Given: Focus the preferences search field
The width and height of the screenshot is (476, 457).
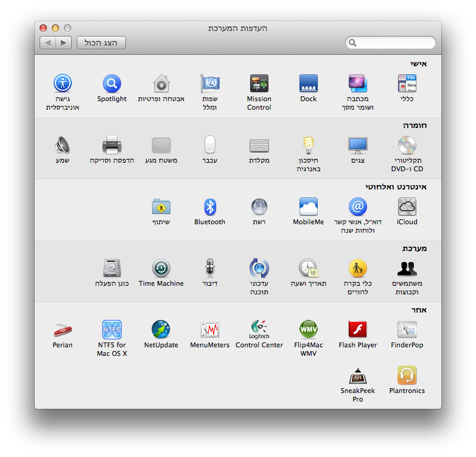Looking at the screenshot, I should pos(390,43).
